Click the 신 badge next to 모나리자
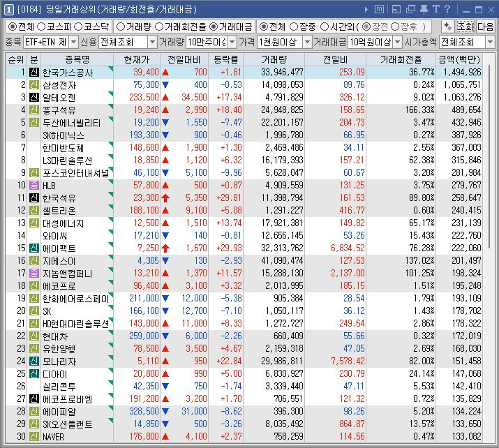Viewport: 499px width, 448px height. tap(34, 361)
